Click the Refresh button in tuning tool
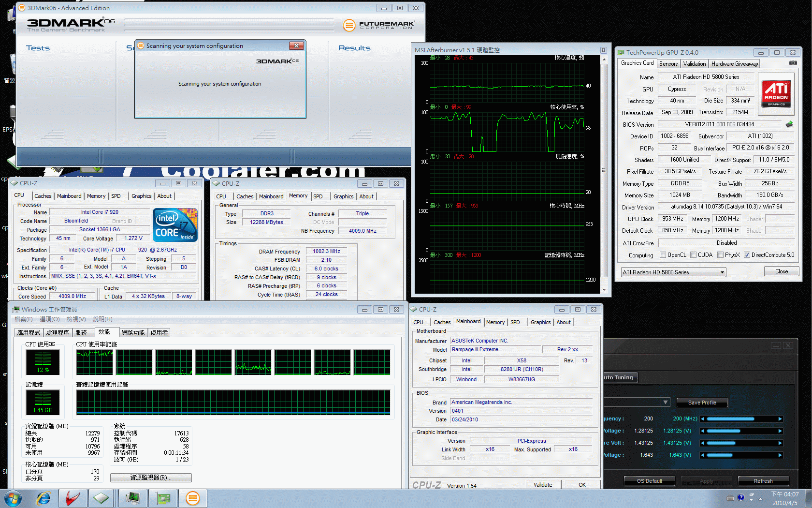Viewport: 812px width, 508px height. tap(763, 481)
